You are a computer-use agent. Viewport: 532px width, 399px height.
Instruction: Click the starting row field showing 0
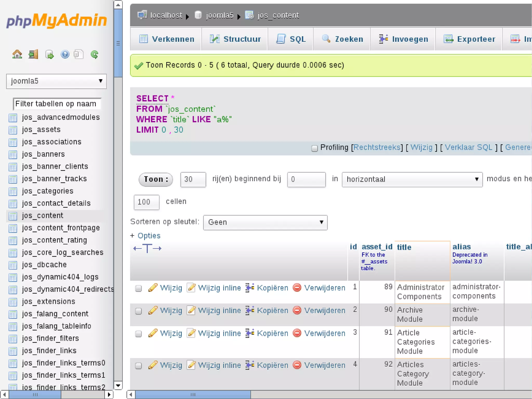click(306, 179)
